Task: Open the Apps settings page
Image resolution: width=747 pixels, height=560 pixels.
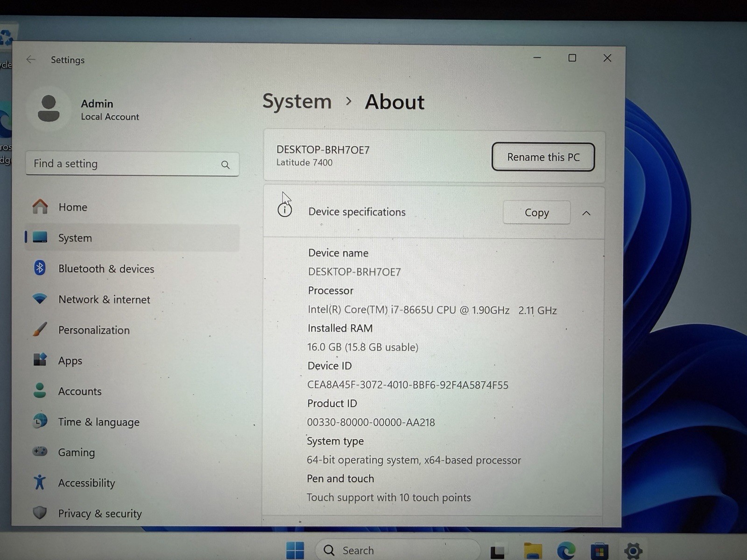Action: [133, 360]
